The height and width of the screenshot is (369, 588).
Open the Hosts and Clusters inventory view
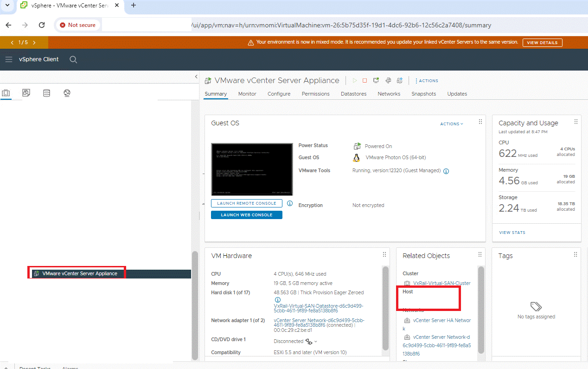coord(6,93)
